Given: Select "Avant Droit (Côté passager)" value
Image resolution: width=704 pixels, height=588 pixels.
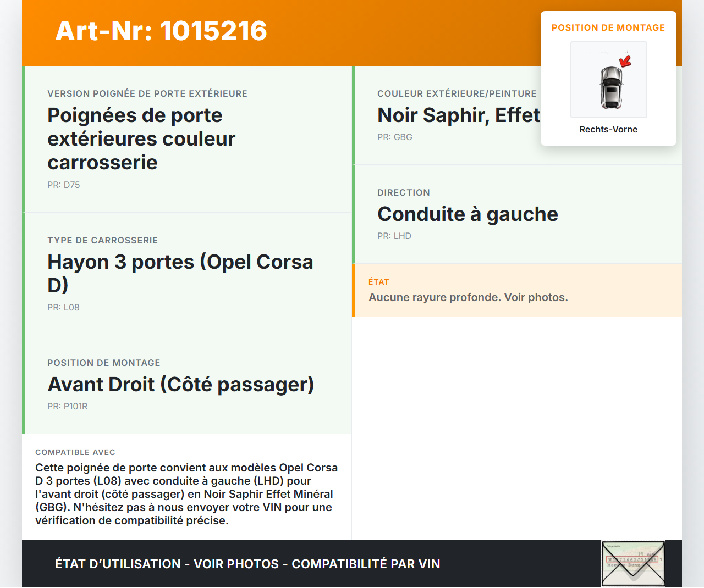Looking at the screenshot, I should click(x=181, y=385).
